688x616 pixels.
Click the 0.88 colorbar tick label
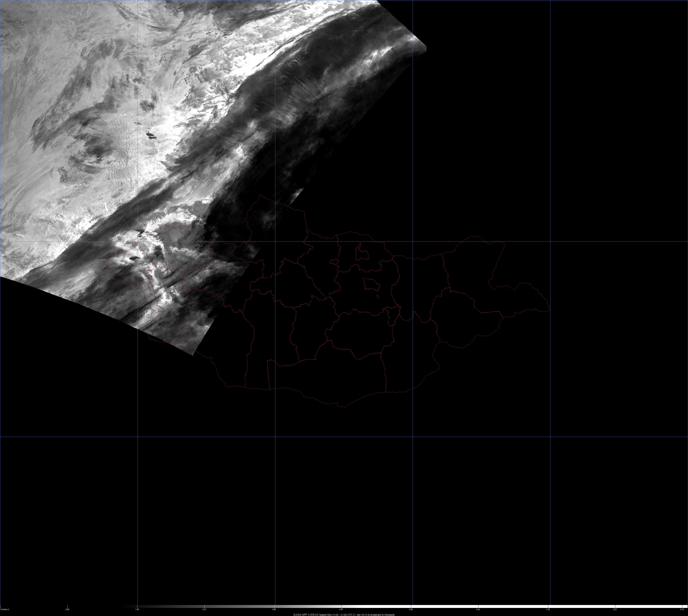[67, 610]
